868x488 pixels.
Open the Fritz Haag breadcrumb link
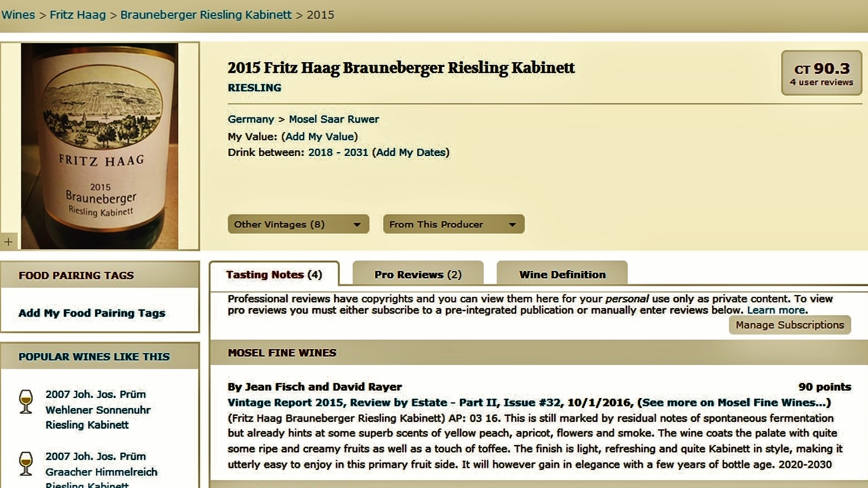[x=78, y=15]
